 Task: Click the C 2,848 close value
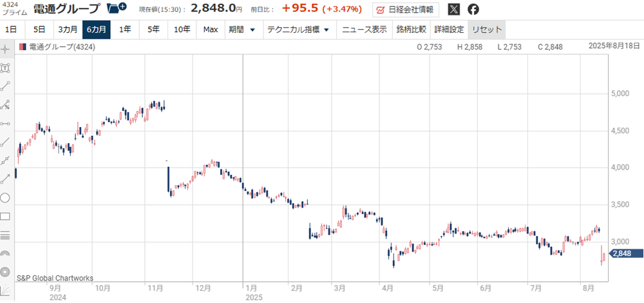[550, 47]
